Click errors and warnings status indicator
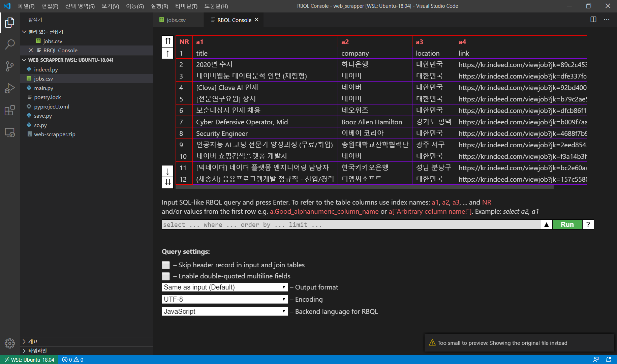Screen dimensions: 617x364 point(73,360)
